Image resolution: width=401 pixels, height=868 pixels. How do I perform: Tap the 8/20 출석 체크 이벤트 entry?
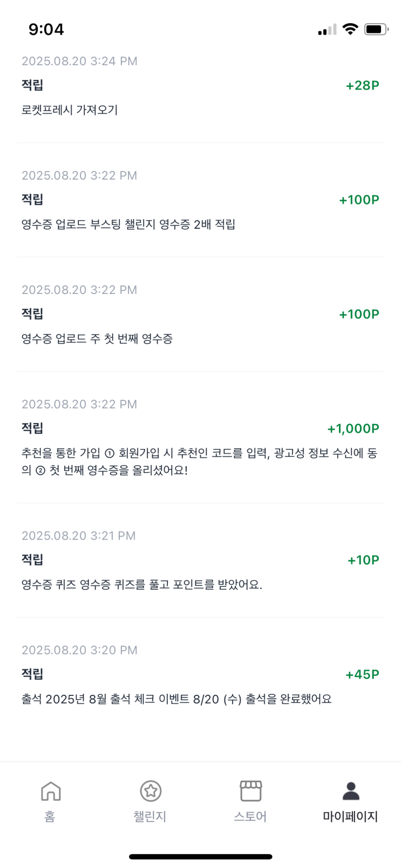pos(176,699)
